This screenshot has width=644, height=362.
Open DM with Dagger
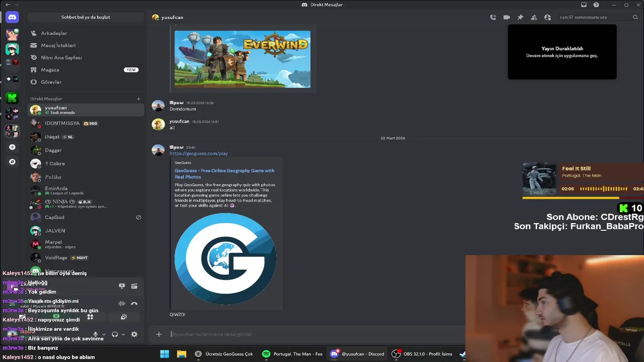tap(86, 150)
